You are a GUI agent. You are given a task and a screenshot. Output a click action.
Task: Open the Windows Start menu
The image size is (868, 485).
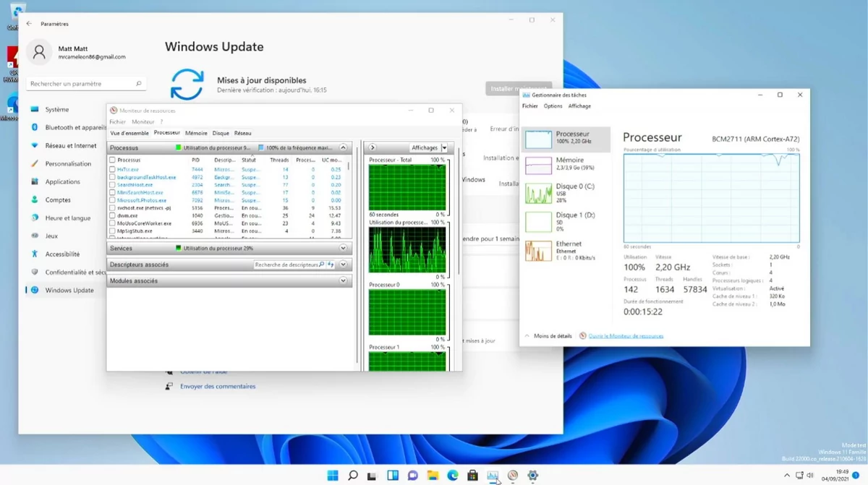tap(333, 476)
